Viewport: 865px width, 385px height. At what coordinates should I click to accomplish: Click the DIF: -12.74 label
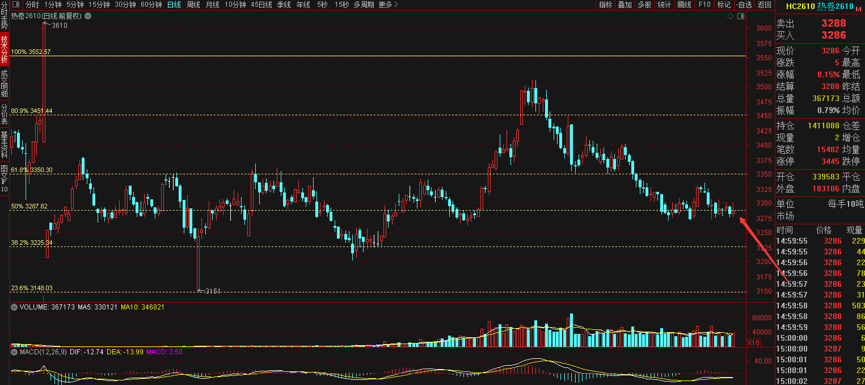pos(88,351)
